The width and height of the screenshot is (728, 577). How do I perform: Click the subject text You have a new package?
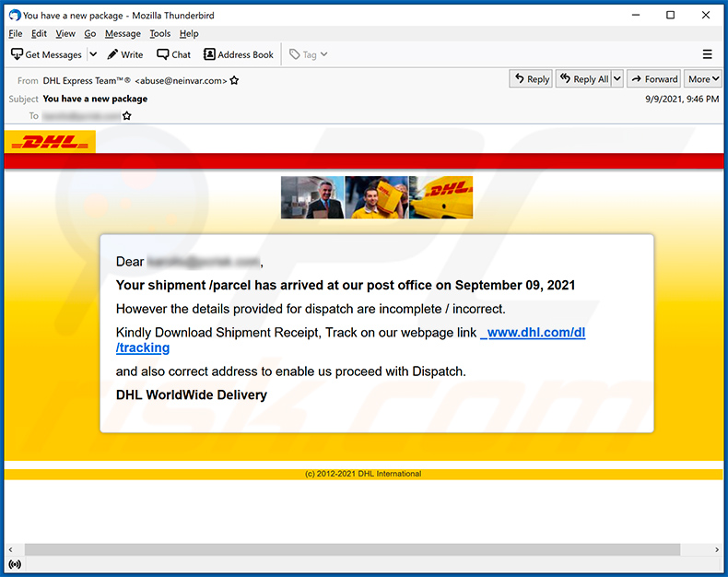pyautogui.click(x=95, y=99)
